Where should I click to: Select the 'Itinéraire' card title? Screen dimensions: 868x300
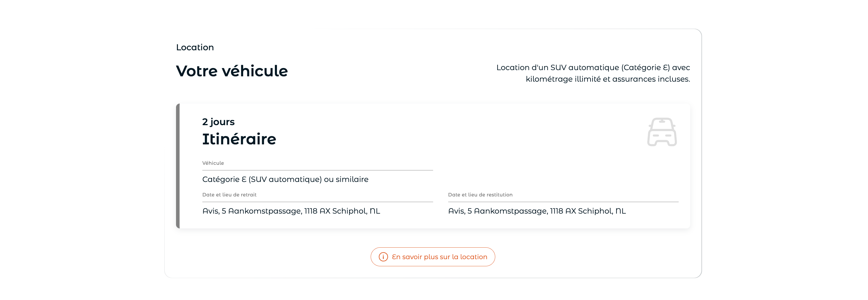239,139
